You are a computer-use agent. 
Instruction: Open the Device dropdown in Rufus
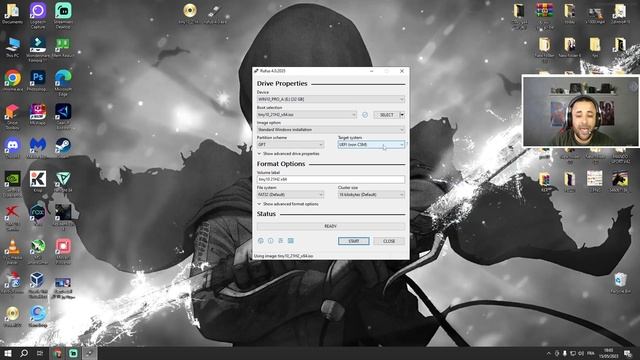(x=331, y=99)
